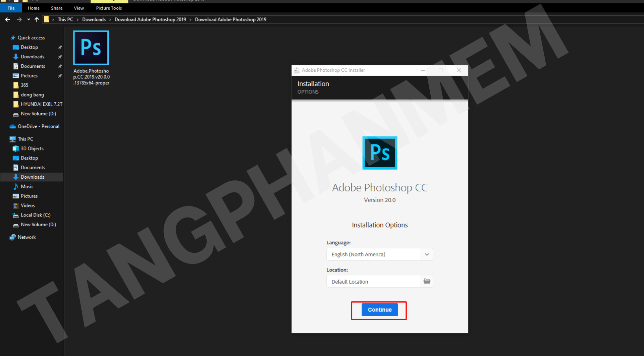Viewport: 644px width, 362px height.
Task: Open the Adobe Photoshop CC 2019 installer file
Action: [x=91, y=48]
